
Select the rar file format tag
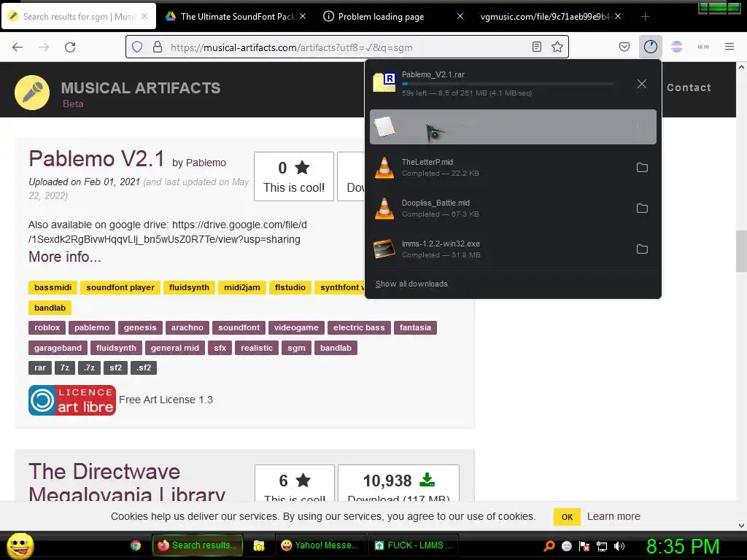pyautogui.click(x=40, y=367)
